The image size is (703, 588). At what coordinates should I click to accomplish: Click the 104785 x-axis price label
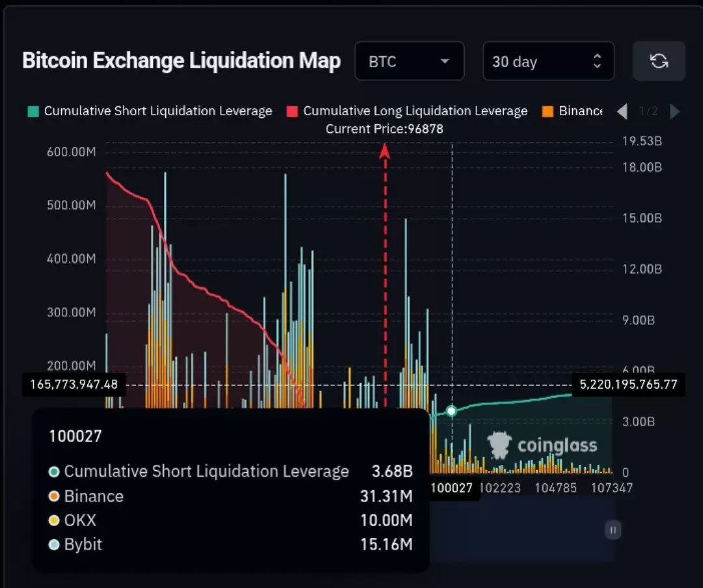(x=555, y=488)
